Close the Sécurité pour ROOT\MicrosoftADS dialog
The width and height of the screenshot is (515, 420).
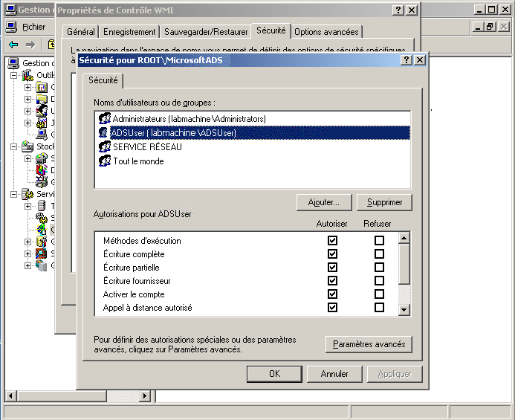click(x=420, y=59)
